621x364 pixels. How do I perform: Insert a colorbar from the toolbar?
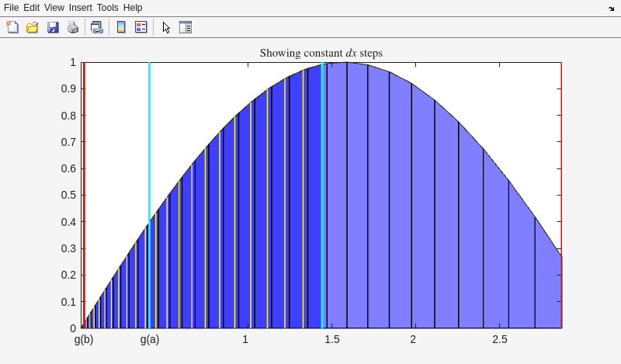click(121, 27)
